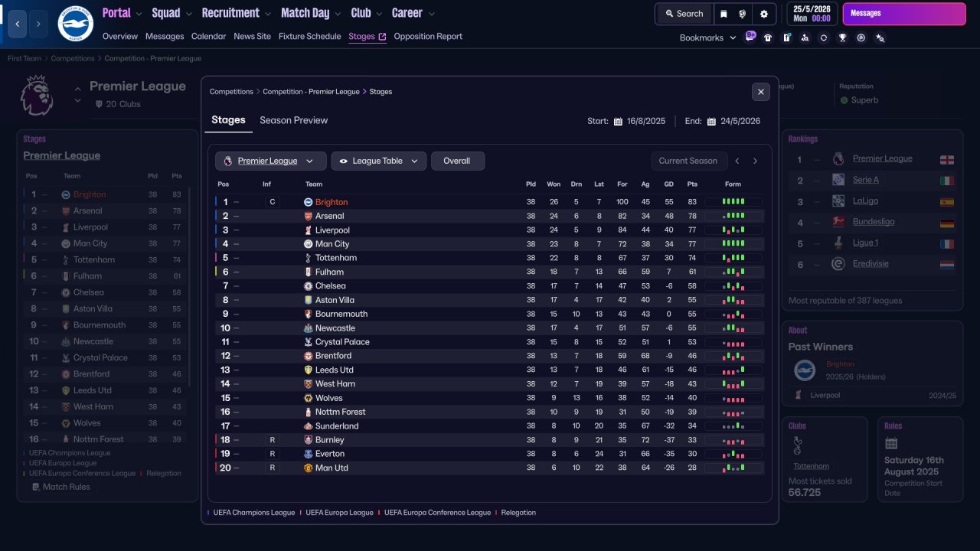This screenshot has height=551, width=980.
Task: Click the Start date calendar icon
Action: (x=618, y=121)
